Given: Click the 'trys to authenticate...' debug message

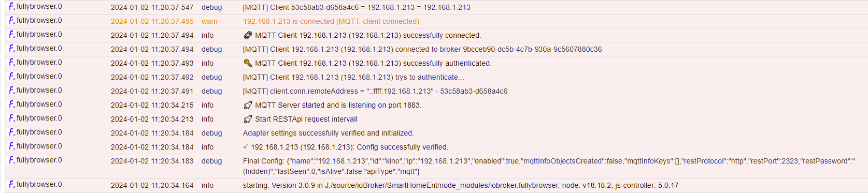Looking at the screenshot, I should pos(353,77).
